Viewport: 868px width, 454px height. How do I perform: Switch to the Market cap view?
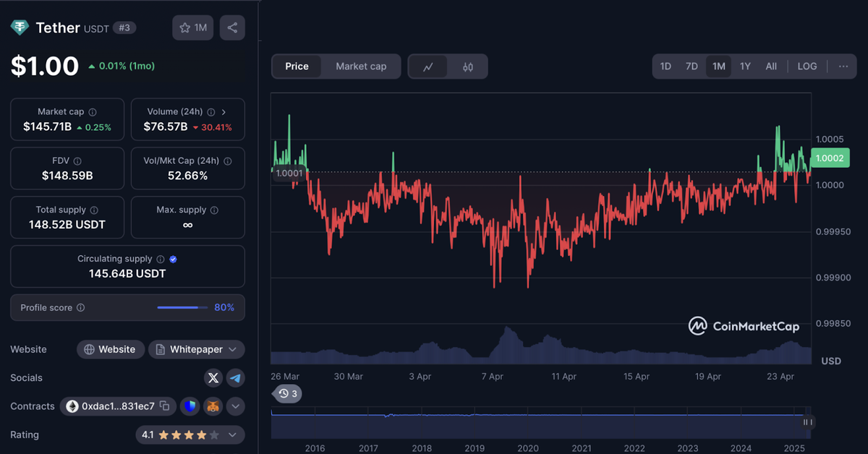pos(361,66)
